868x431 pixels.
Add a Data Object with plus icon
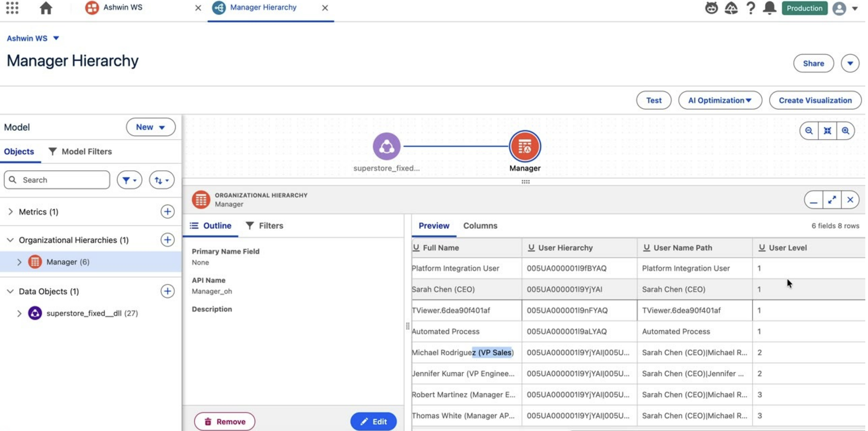(167, 291)
